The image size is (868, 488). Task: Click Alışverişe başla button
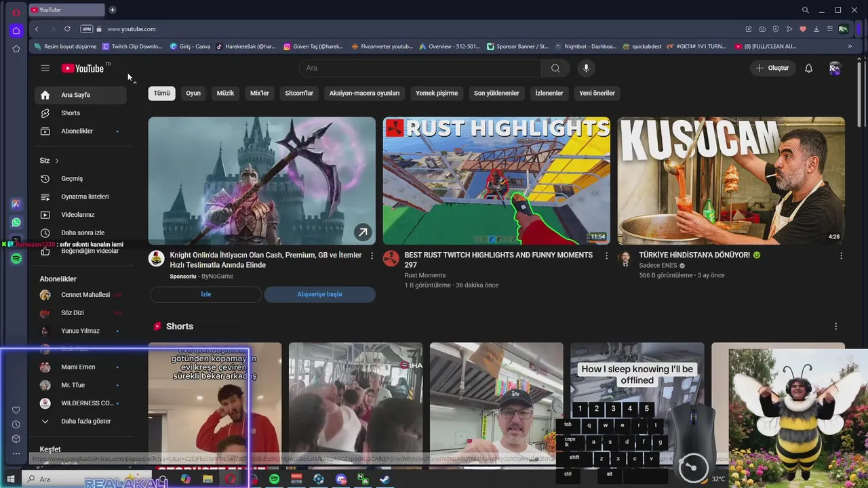tap(319, 294)
